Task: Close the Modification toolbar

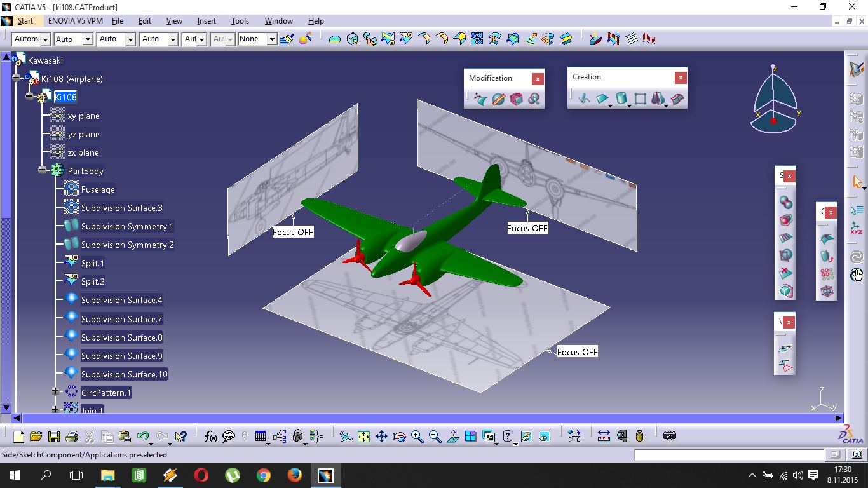Action: (538, 79)
